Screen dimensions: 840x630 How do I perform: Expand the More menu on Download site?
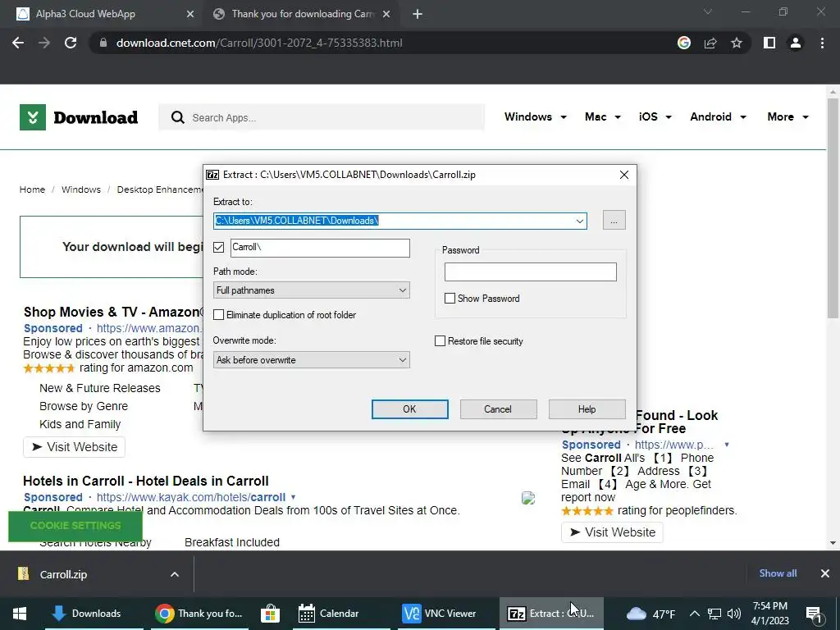788,116
